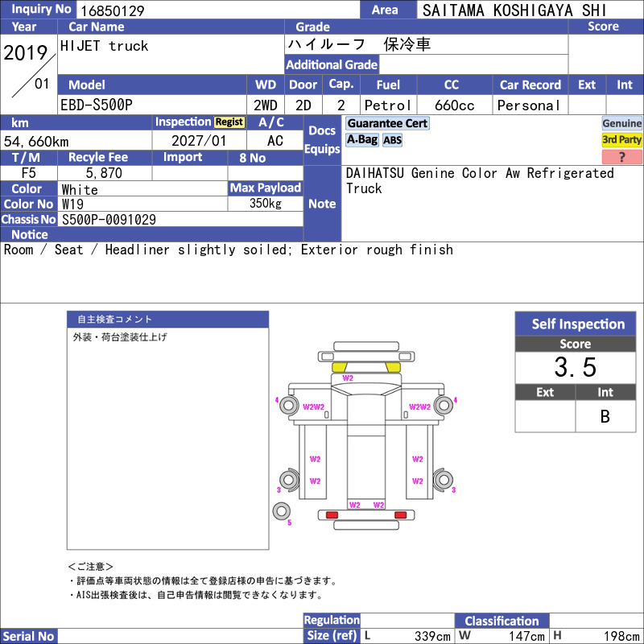The image size is (644, 644).
Task: Click the Genuine badge
Action: tap(621, 123)
